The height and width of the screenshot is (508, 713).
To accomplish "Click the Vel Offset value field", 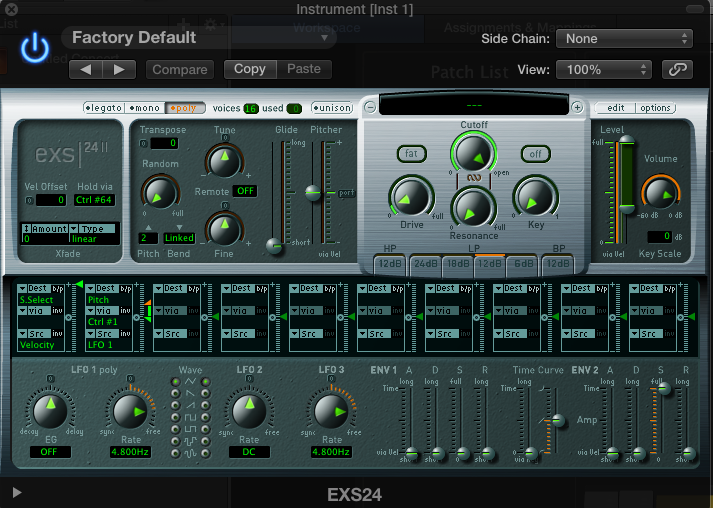I will [x=51, y=200].
